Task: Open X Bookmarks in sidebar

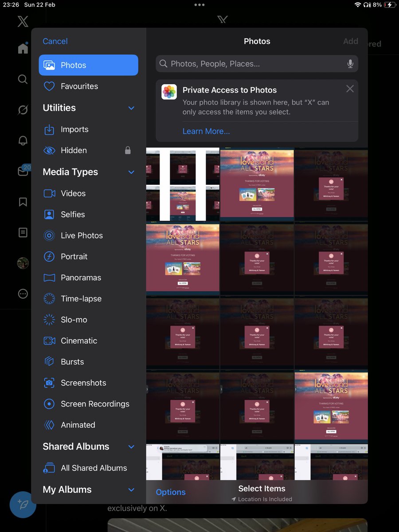Action: [23, 202]
